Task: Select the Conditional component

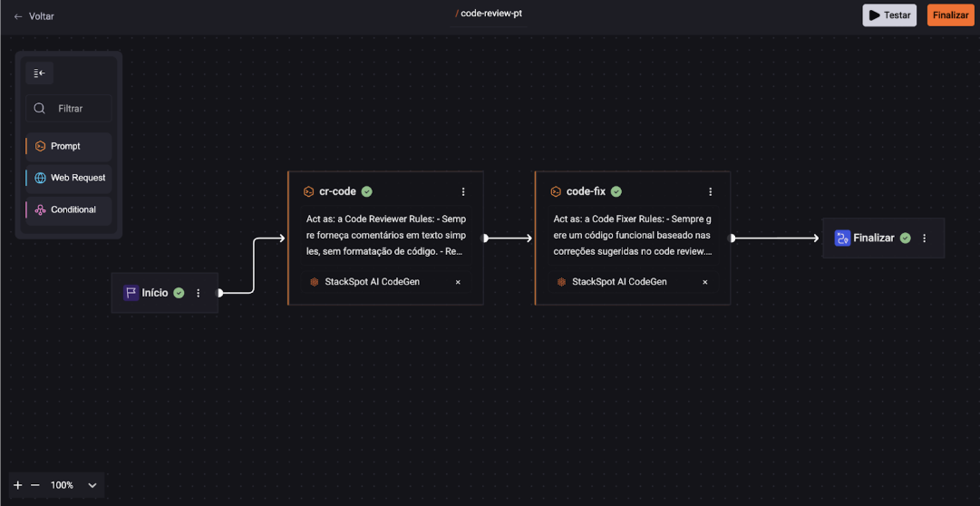Action: point(69,209)
